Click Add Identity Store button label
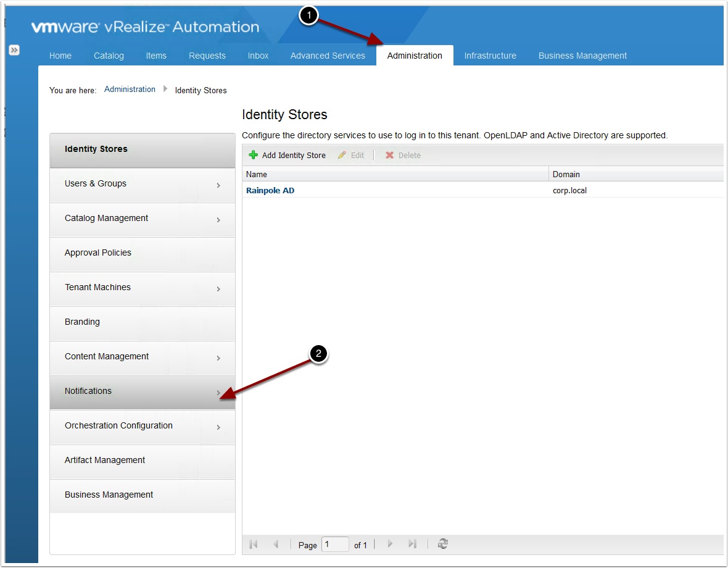Viewport: 728px width, 568px height. tap(294, 155)
